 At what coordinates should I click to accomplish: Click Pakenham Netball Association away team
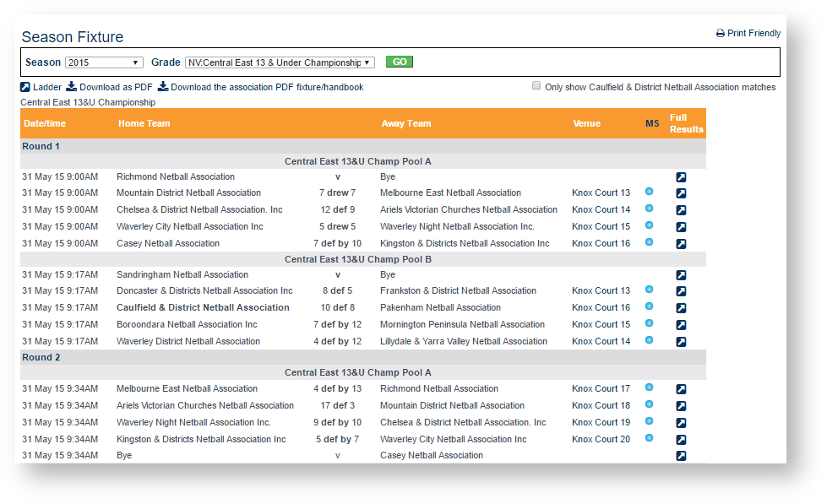(x=440, y=307)
